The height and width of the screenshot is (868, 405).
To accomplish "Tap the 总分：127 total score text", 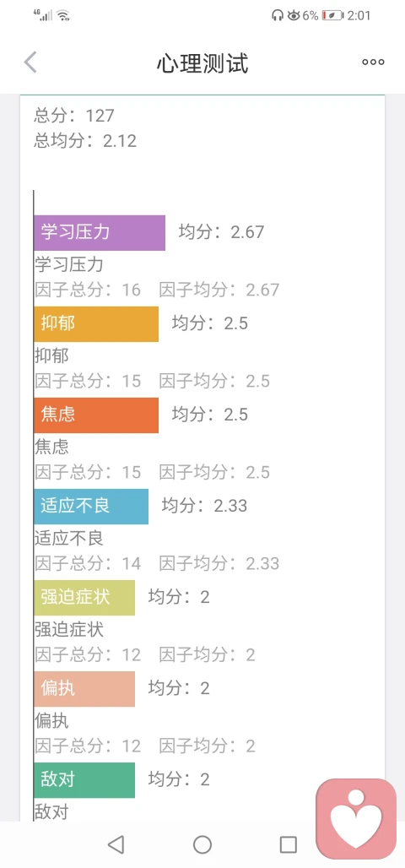I will pyautogui.click(x=74, y=116).
